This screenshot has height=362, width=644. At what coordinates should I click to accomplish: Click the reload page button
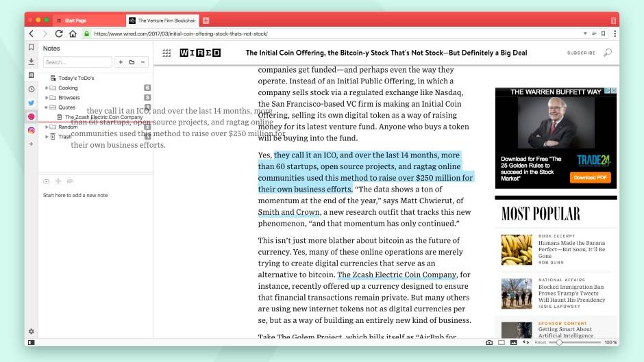[x=59, y=34]
